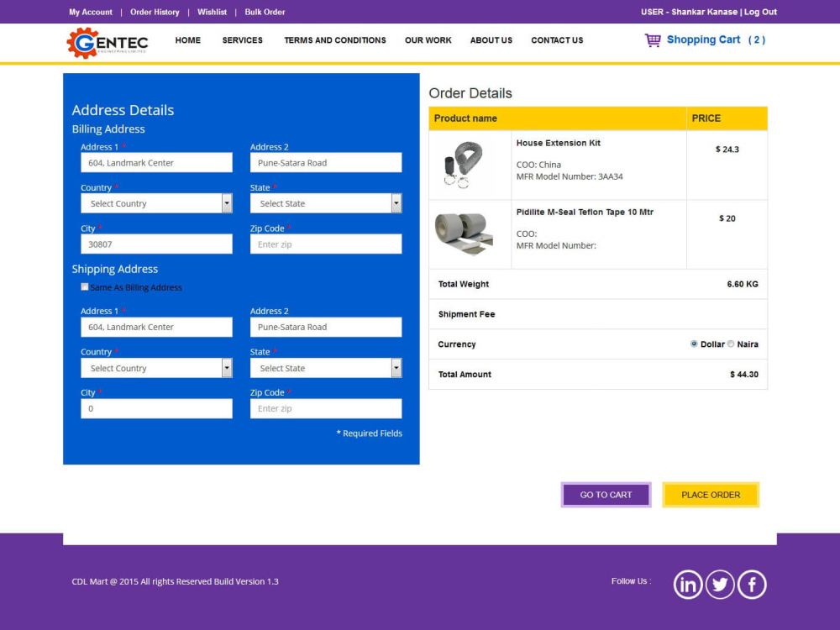Click shipping Zip Code field
Image resolution: width=840 pixels, height=630 pixels.
[326, 409]
